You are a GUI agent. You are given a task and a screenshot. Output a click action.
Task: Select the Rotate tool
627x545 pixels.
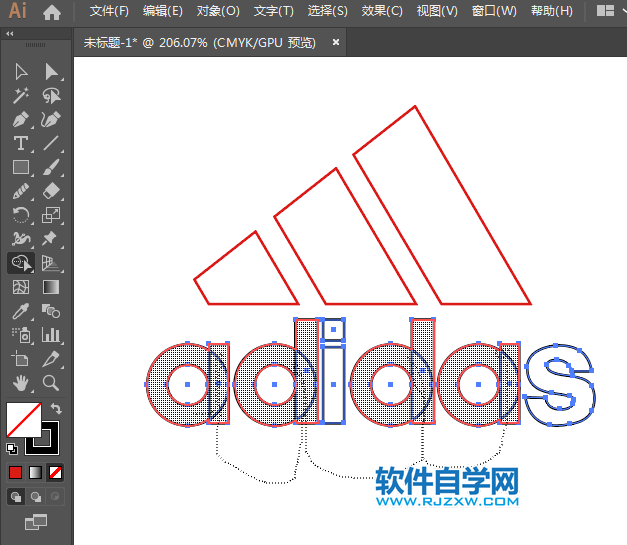tap(21, 215)
